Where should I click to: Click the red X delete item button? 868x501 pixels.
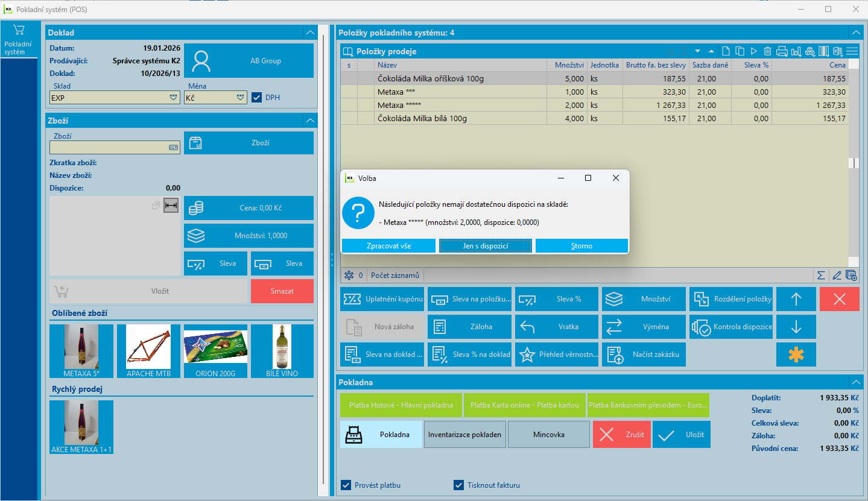coord(839,299)
